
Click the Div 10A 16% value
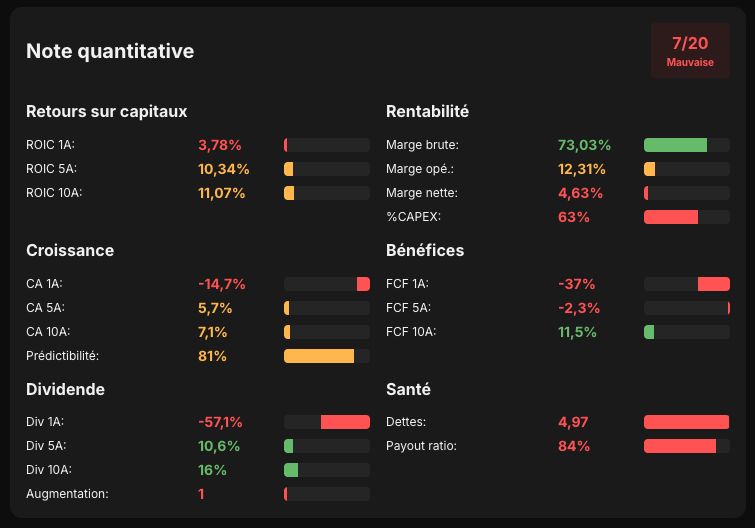point(212,470)
